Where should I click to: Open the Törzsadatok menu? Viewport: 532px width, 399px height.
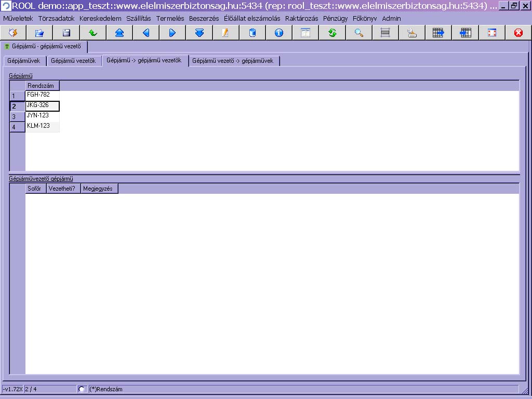point(56,18)
